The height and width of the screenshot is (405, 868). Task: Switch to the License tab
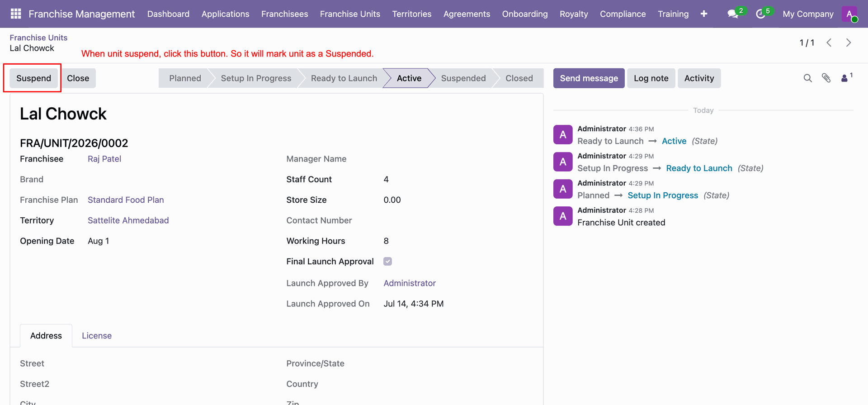click(97, 336)
